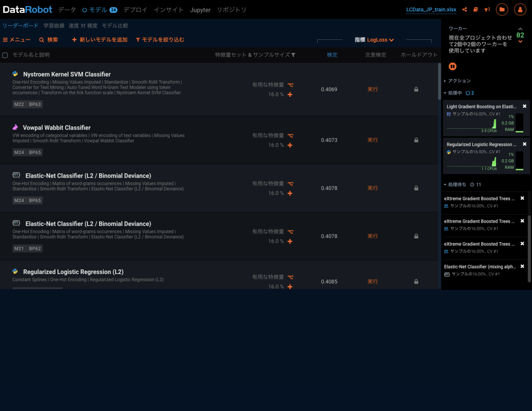Remove the queued Elastic-Net Classifier (mixing alpha) job
Viewport: 532px width, 411px height.
point(522,267)
